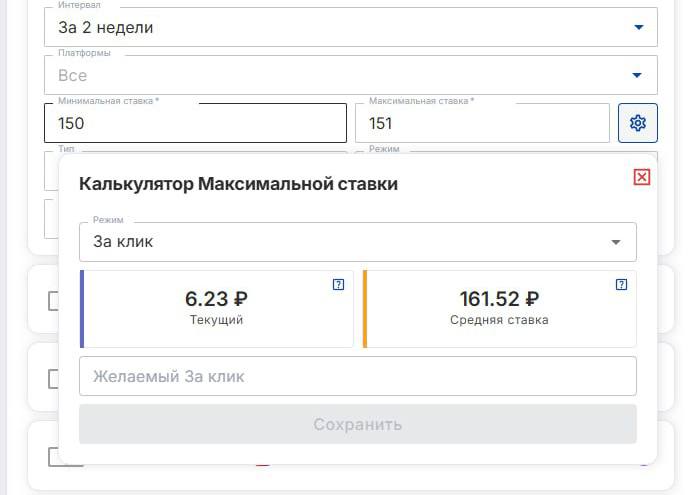
Task: Close the Калькулятор Максимальной ставки popup
Action: point(642,177)
